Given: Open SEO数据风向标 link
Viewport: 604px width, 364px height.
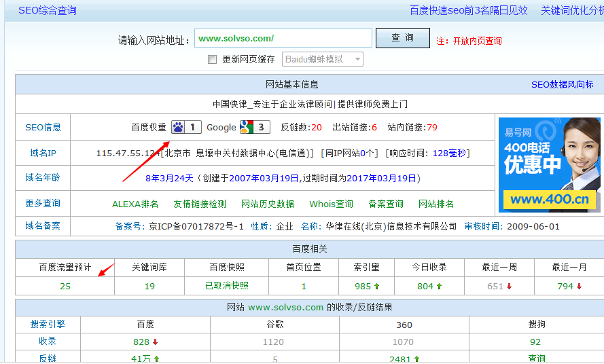Looking at the screenshot, I should tap(562, 85).
